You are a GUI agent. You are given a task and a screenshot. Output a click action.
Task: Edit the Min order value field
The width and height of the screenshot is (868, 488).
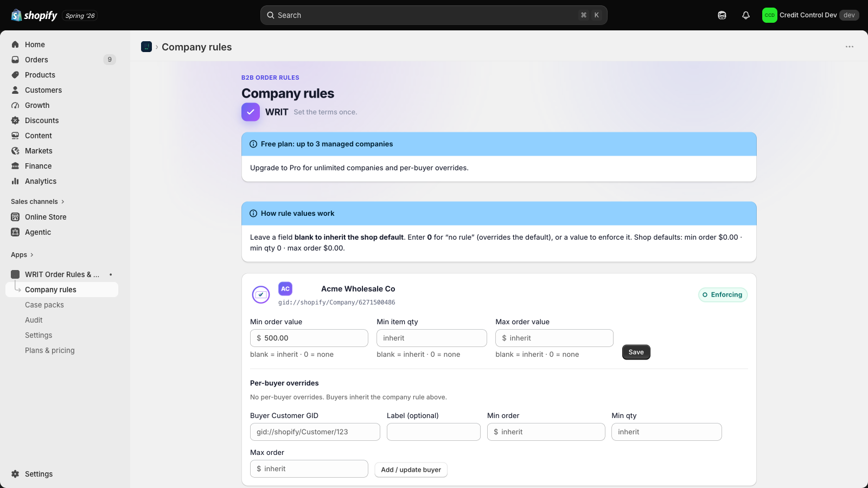tap(309, 338)
